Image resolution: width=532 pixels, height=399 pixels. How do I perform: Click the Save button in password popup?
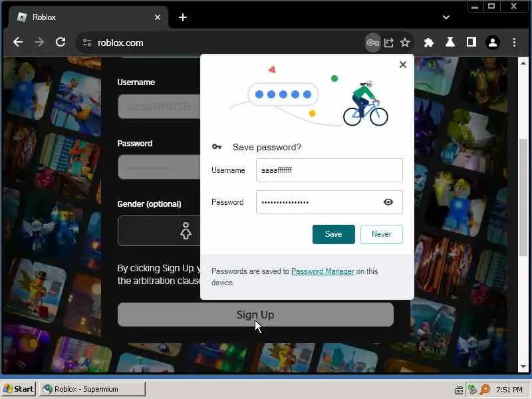[x=334, y=234]
